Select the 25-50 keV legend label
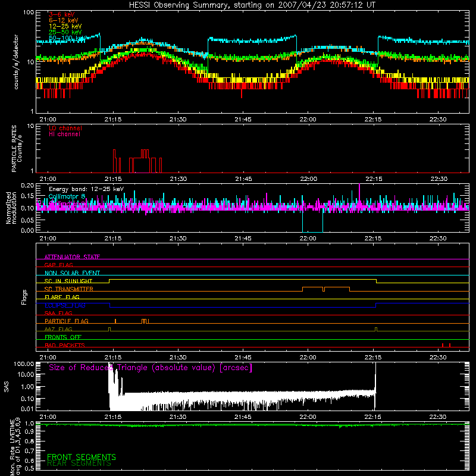This screenshot has height=476, width=476. pyautogui.click(x=65, y=32)
